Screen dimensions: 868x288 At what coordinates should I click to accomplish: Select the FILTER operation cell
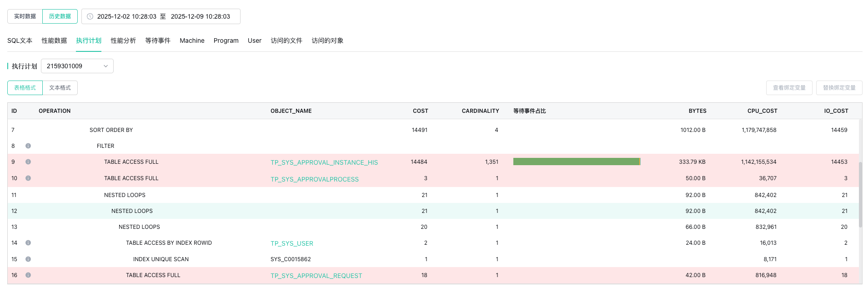pyautogui.click(x=105, y=146)
